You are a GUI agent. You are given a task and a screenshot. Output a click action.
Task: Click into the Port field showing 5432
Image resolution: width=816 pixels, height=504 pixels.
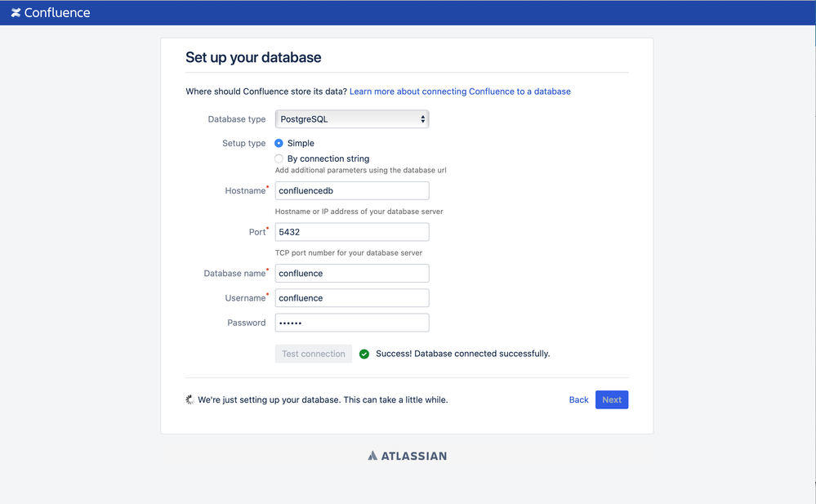tap(352, 232)
